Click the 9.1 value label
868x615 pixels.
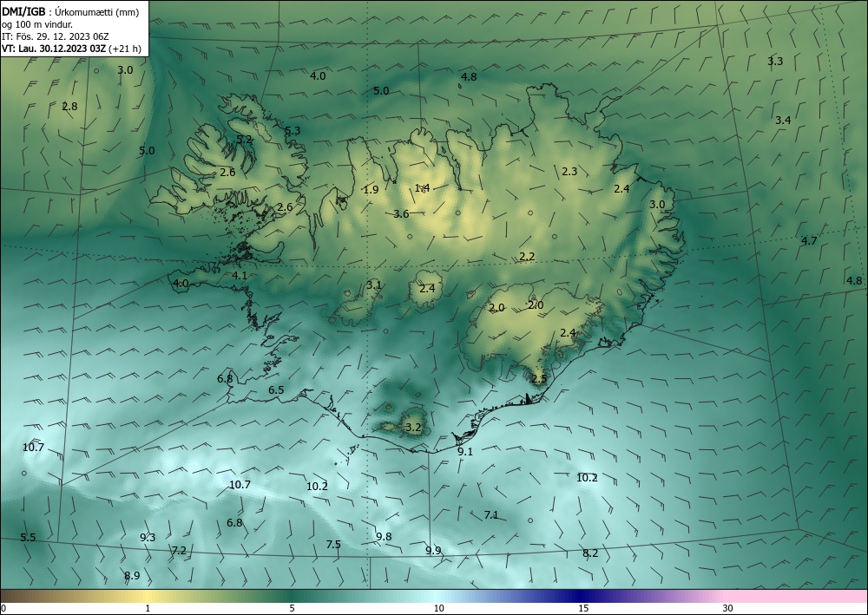tap(465, 451)
